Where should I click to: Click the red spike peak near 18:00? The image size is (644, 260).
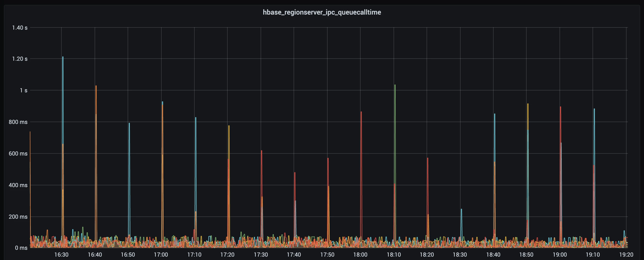[x=361, y=112]
